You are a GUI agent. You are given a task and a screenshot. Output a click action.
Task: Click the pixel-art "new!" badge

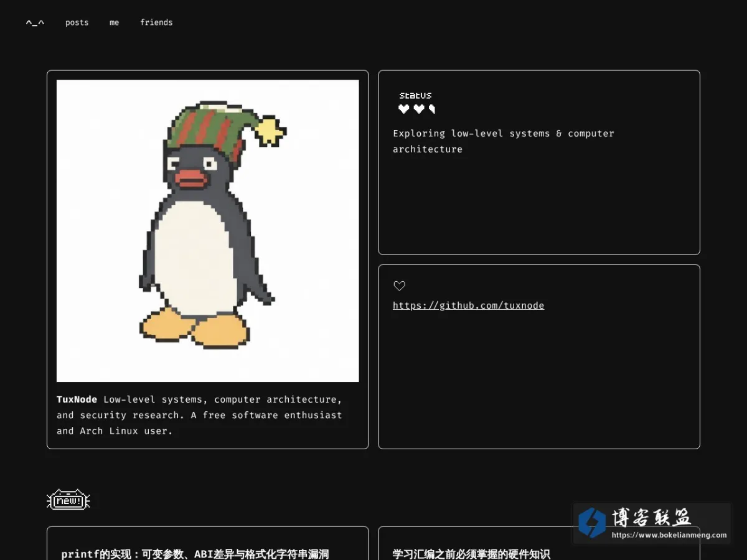coord(68,500)
